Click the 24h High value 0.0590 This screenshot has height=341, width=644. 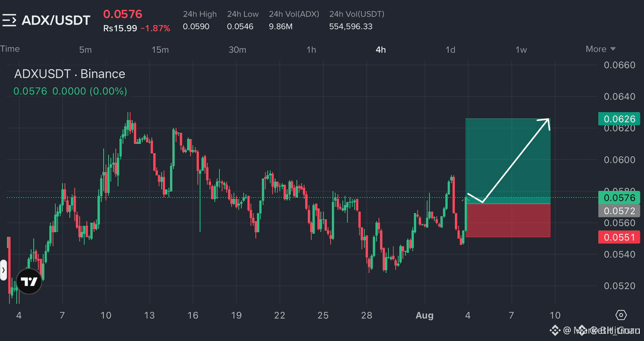coord(196,26)
